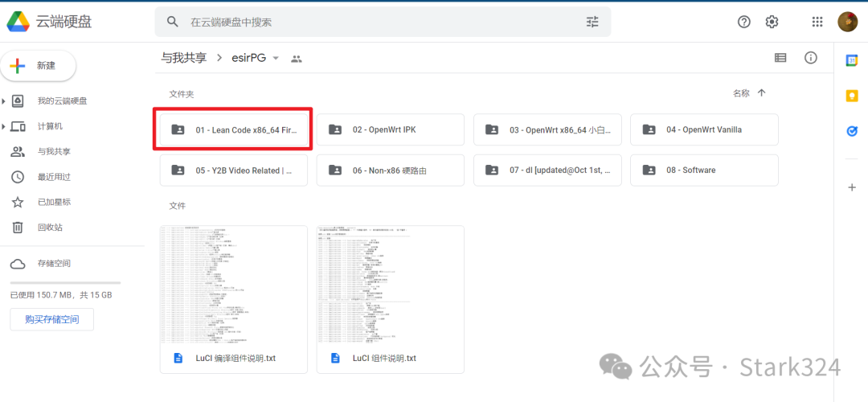The height and width of the screenshot is (402, 868).
Task: Open the Google apps grid
Action: pyautogui.click(x=817, y=22)
